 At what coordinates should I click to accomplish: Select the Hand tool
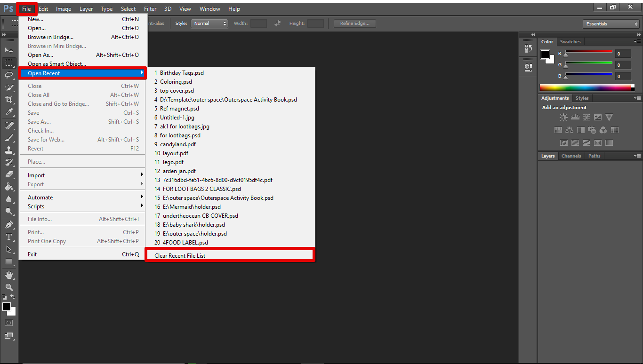pos(9,275)
